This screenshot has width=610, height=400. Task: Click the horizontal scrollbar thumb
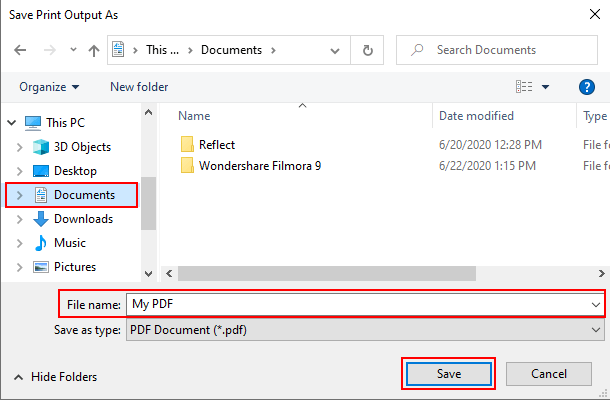327,274
